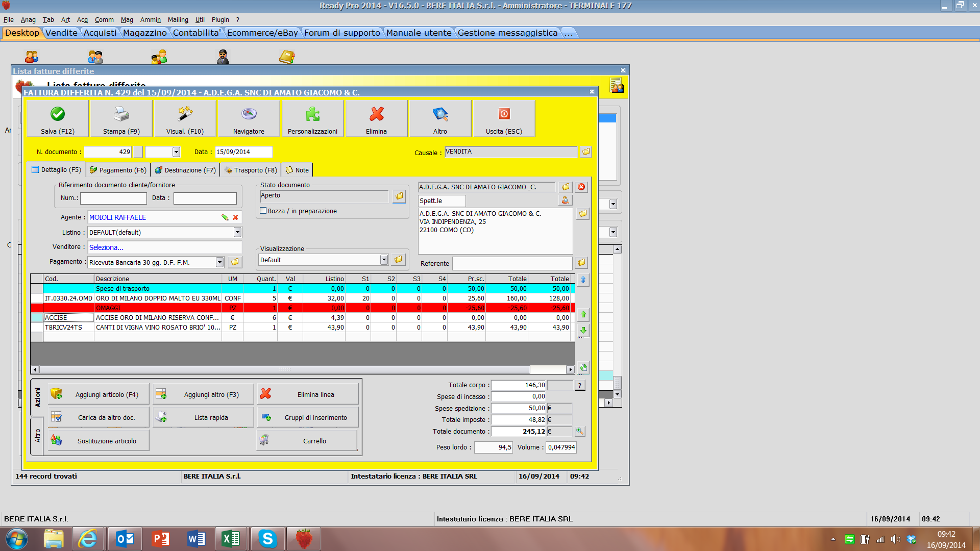Viewport: 980px width, 551px height.
Task: Exit with Uscita (ESC)
Action: click(504, 118)
